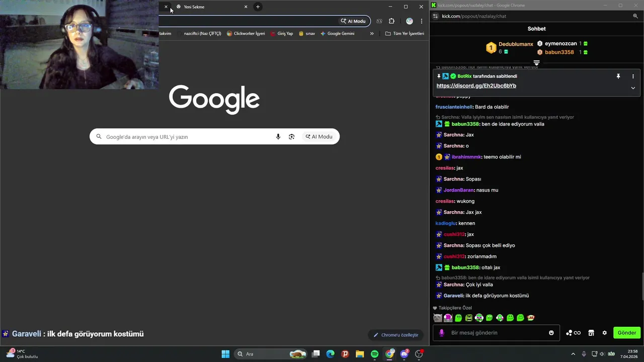Viewport: 644px width, 362px height.
Task: Open Chrome profile avatar
Action: tap(410, 21)
